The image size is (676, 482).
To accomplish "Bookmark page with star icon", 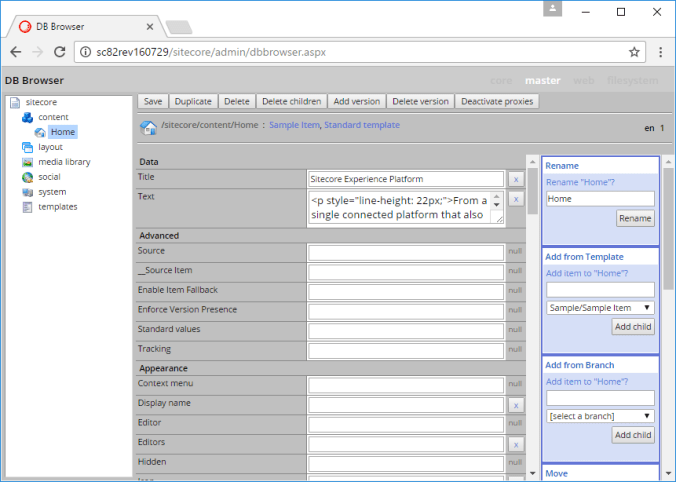I will point(634,52).
